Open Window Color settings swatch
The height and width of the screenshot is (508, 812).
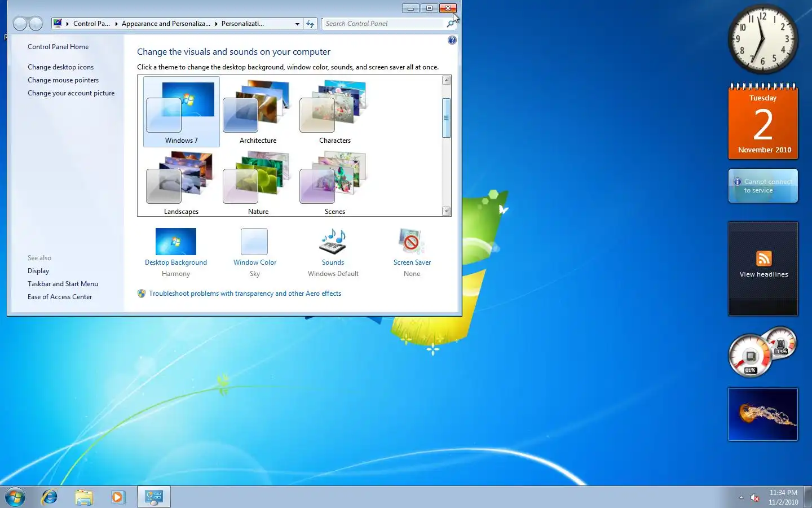pos(254,242)
